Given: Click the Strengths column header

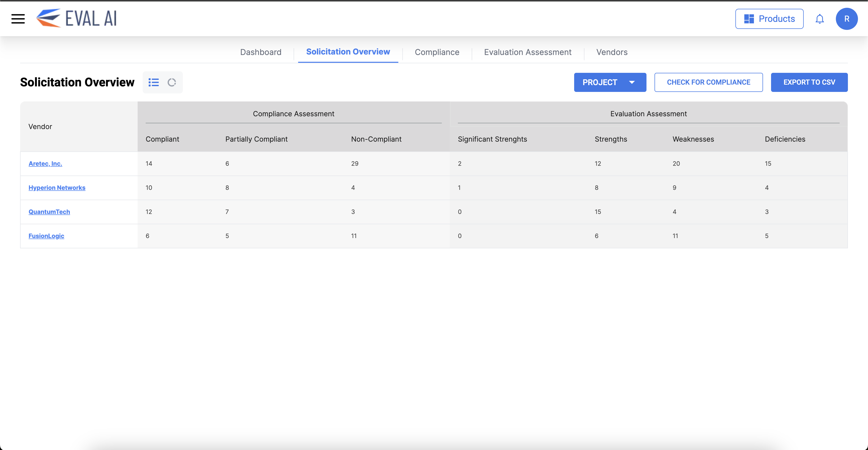Looking at the screenshot, I should pos(611,139).
